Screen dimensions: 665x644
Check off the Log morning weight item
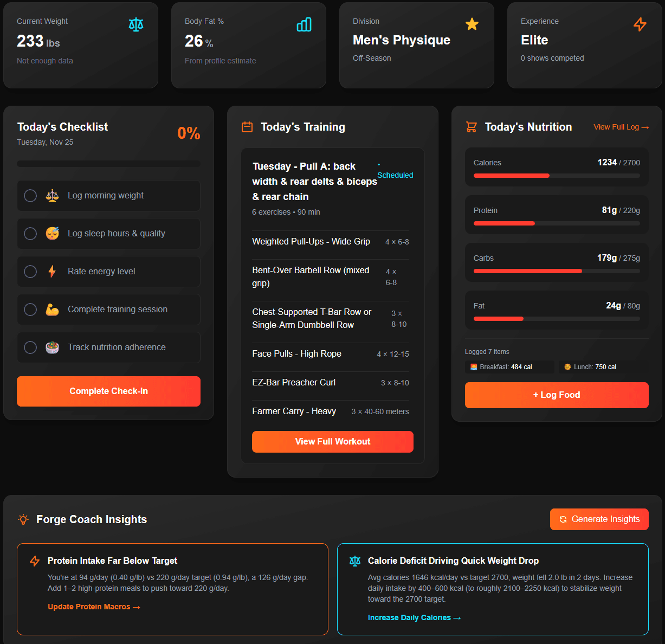click(30, 196)
